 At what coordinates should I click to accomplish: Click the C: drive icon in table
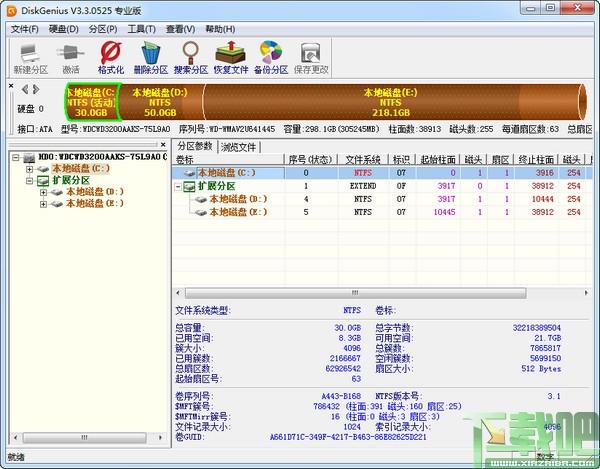point(190,173)
